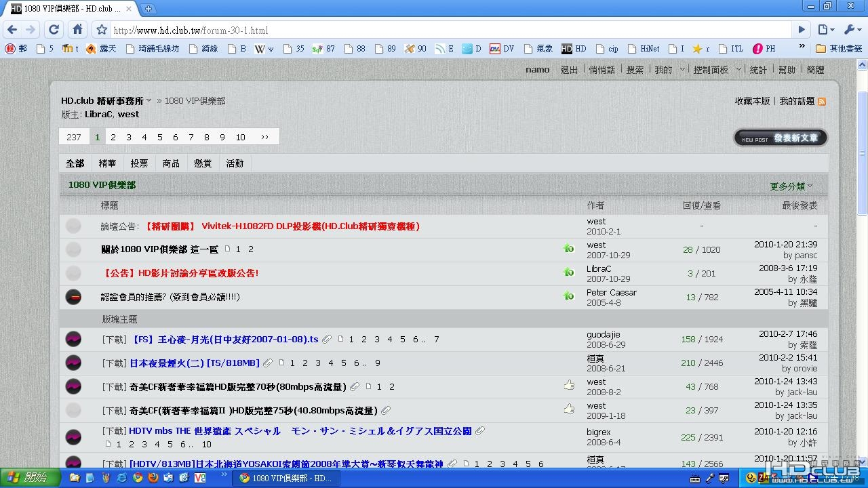Screen dimensions: 868x488
Task: Open the 控制面板 dropdown menu
Action: 714,70
